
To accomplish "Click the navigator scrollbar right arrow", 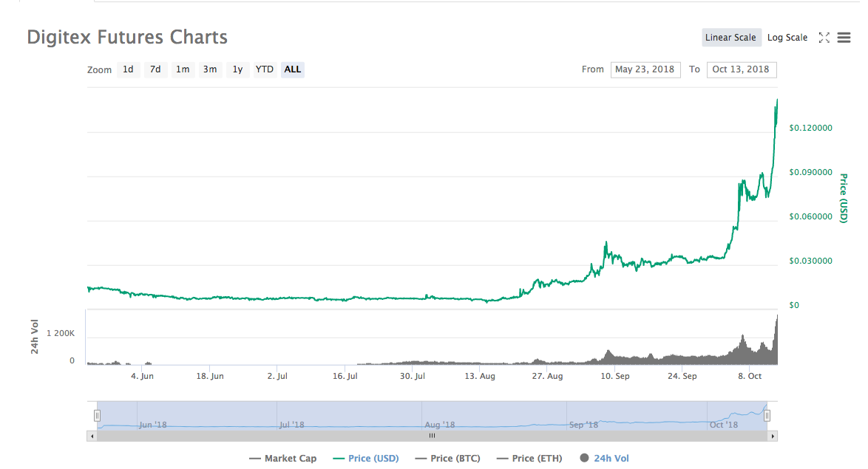I will tap(773, 437).
